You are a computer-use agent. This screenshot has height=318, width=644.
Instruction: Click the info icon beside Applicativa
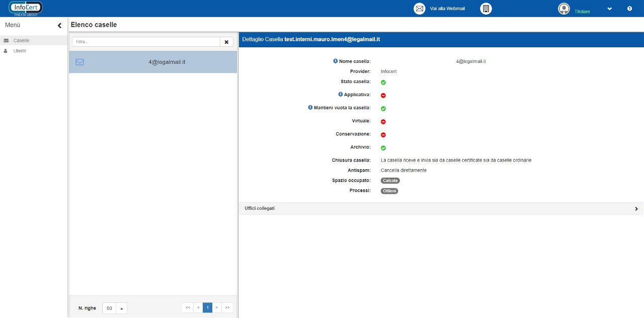(x=341, y=94)
